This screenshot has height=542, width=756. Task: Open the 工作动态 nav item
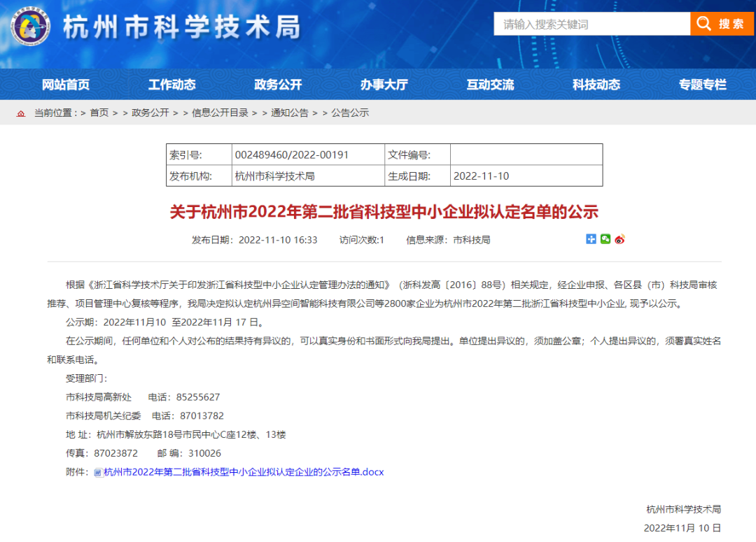point(171,85)
